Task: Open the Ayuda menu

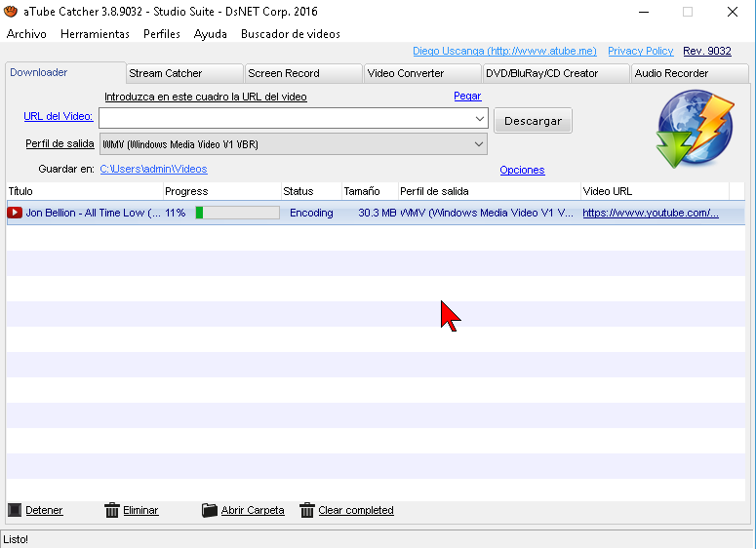Action: (x=210, y=34)
